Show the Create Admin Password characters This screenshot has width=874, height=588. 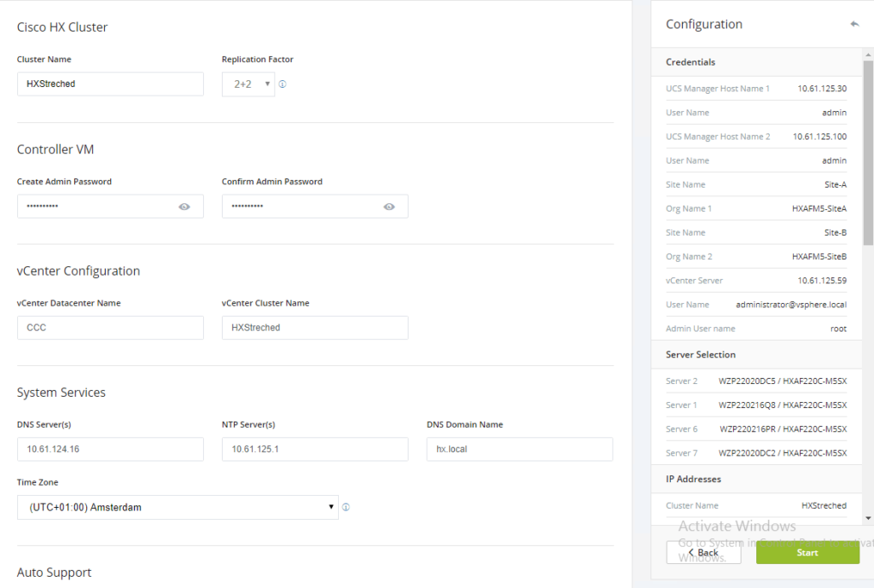click(184, 207)
